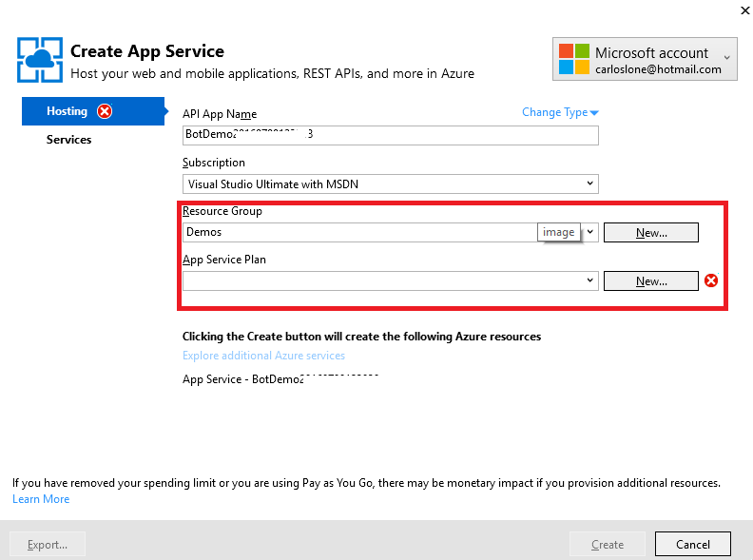The height and width of the screenshot is (560, 753).
Task: Click the Create button
Action: [607, 544]
